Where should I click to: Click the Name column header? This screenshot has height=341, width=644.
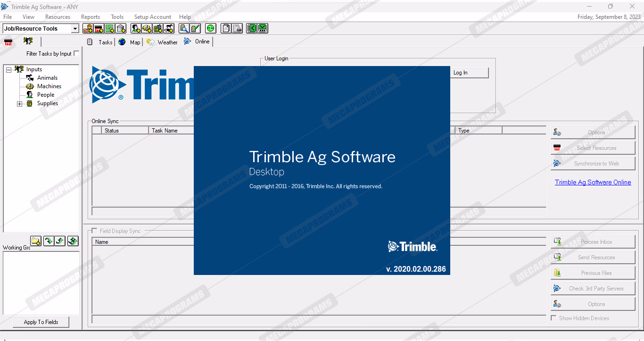tap(143, 242)
